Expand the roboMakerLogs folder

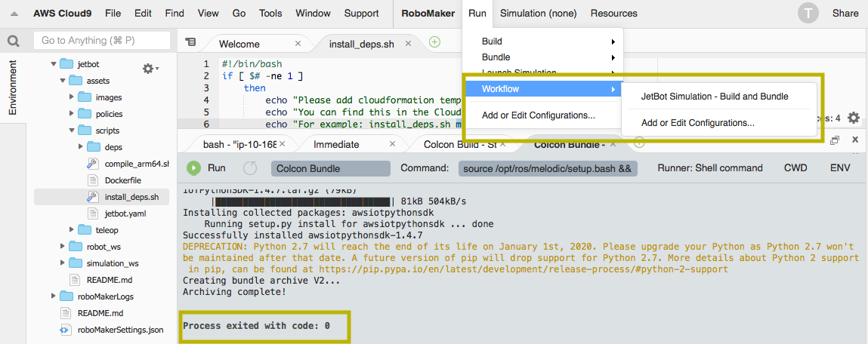click(x=54, y=296)
